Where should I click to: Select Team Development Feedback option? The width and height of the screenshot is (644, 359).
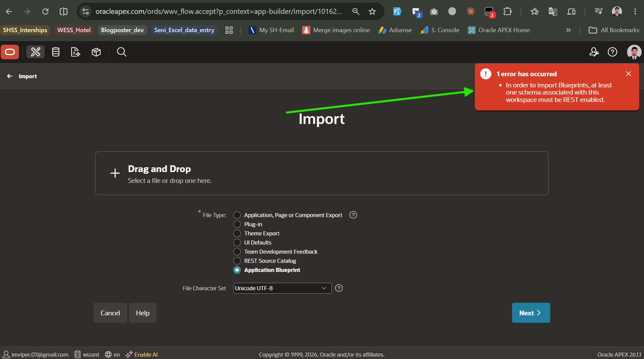[x=237, y=252]
